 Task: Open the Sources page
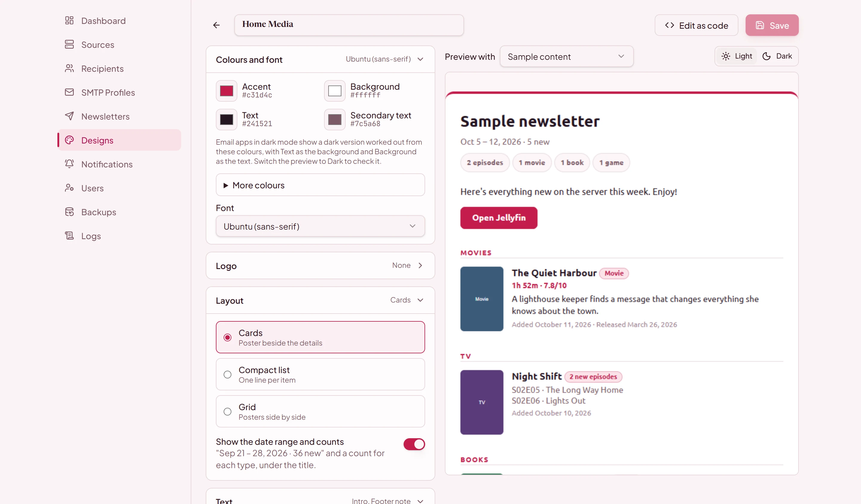119,45
